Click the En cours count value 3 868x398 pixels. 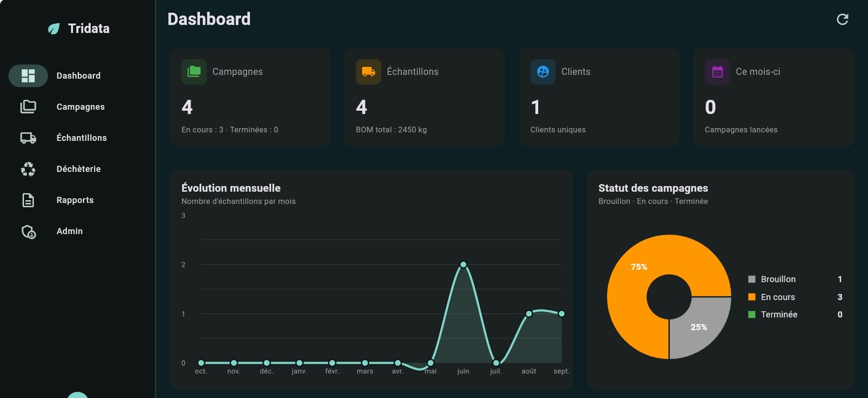[840, 297]
